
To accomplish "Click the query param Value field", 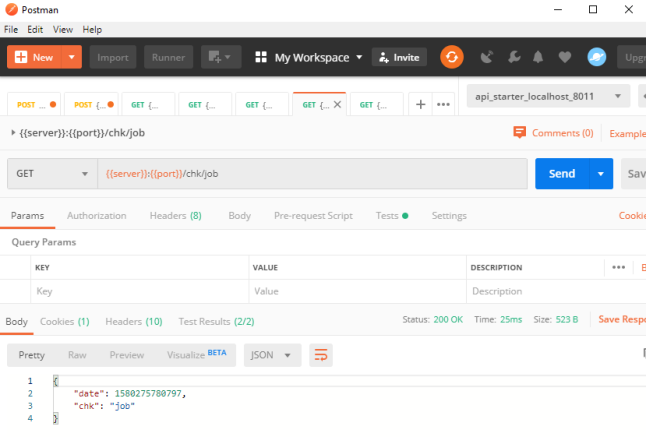I will click(357, 292).
